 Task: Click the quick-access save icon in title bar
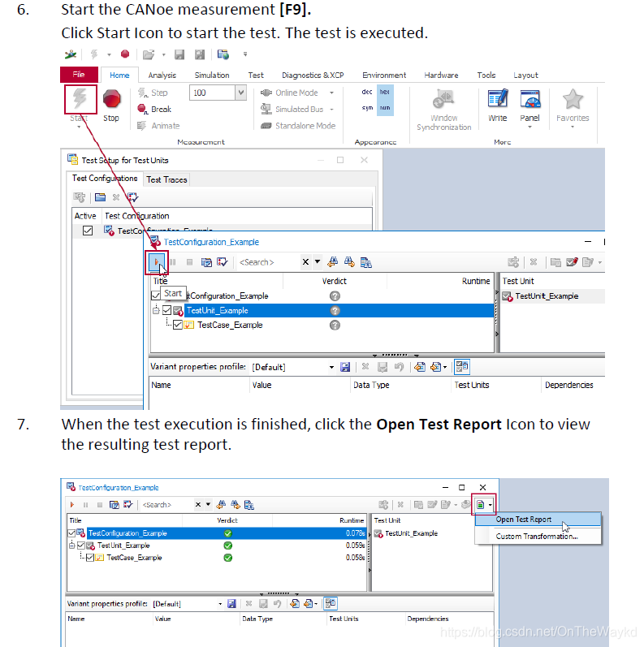click(x=179, y=54)
